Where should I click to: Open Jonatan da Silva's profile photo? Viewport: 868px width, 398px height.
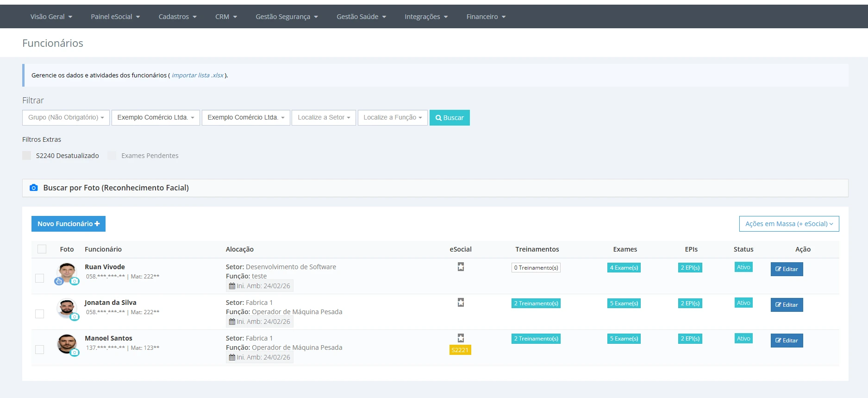(67, 308)
